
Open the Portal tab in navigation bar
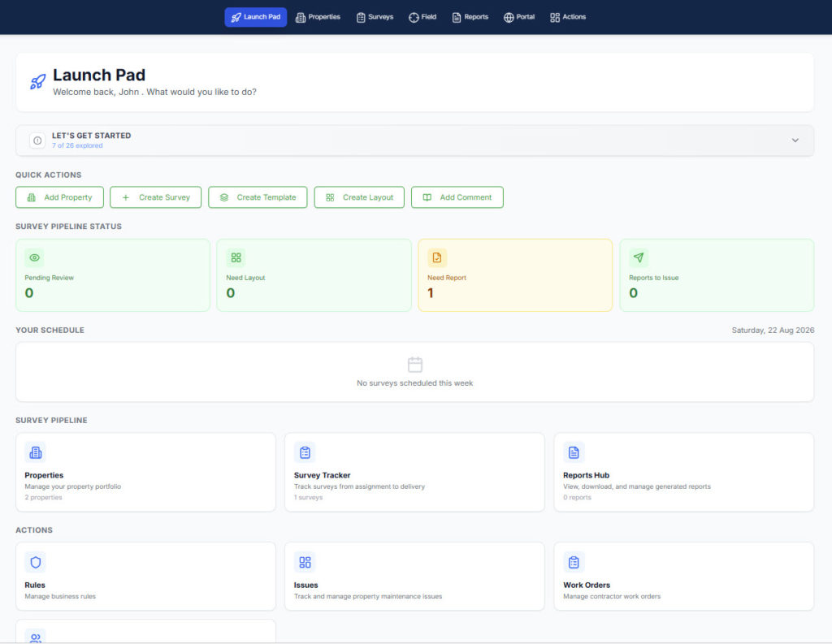coord(519,17)
